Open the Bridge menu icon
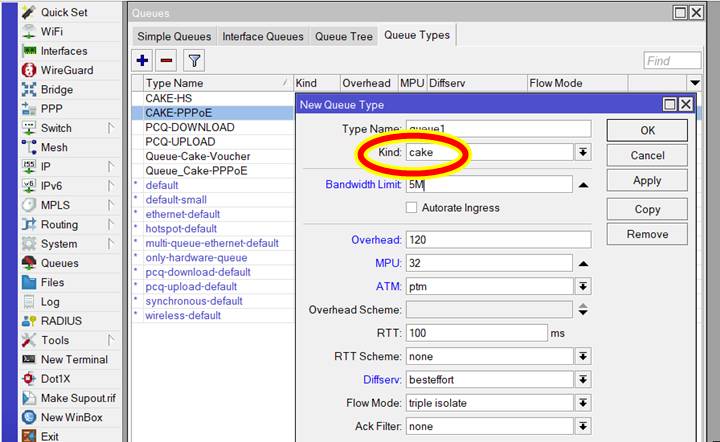This screenshot has width=720, height=442. [x=29, y=90]
